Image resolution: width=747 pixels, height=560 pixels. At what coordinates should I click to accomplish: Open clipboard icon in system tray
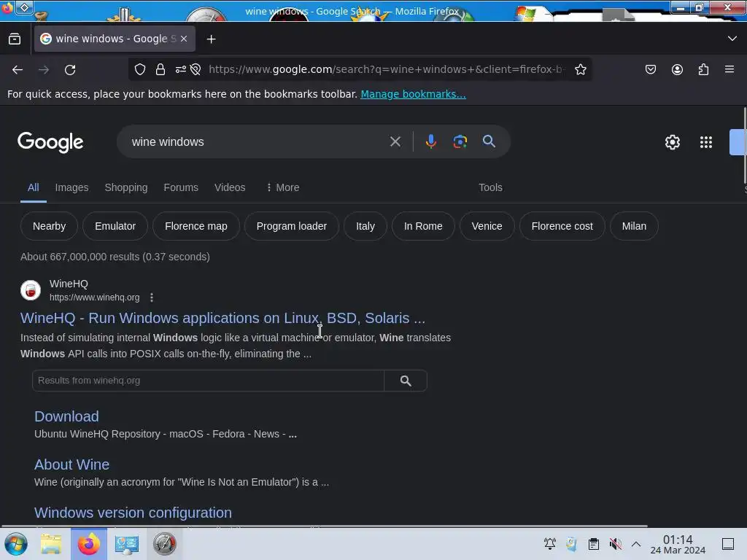594,544
